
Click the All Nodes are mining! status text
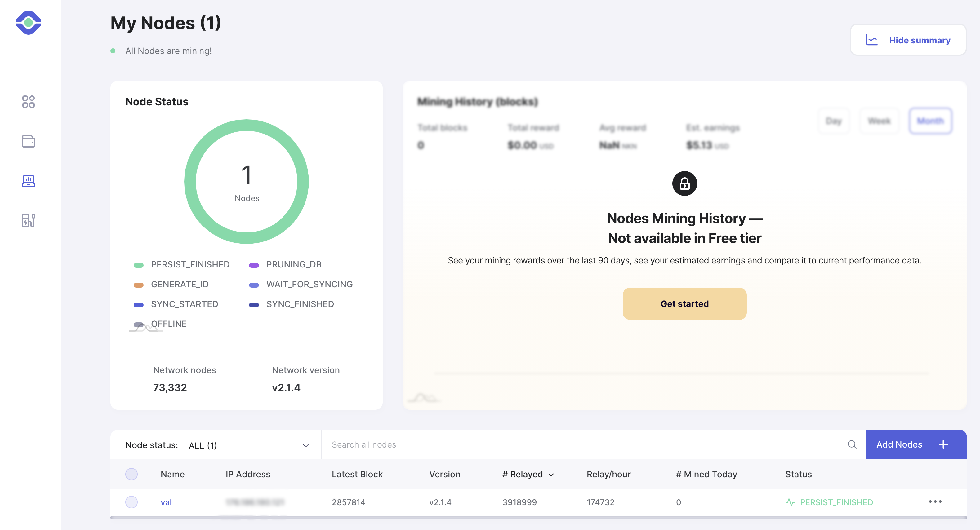pos(168,51)
